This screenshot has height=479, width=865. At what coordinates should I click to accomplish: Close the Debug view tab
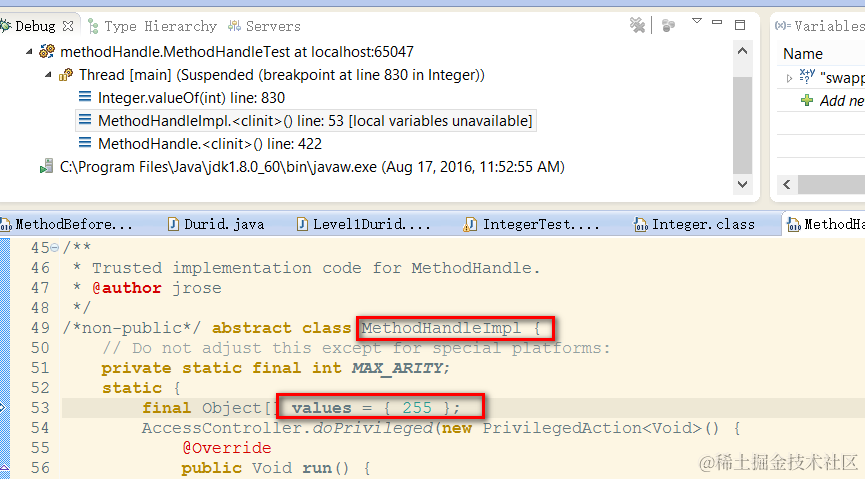pyautogui.click(x=68, y=26)
